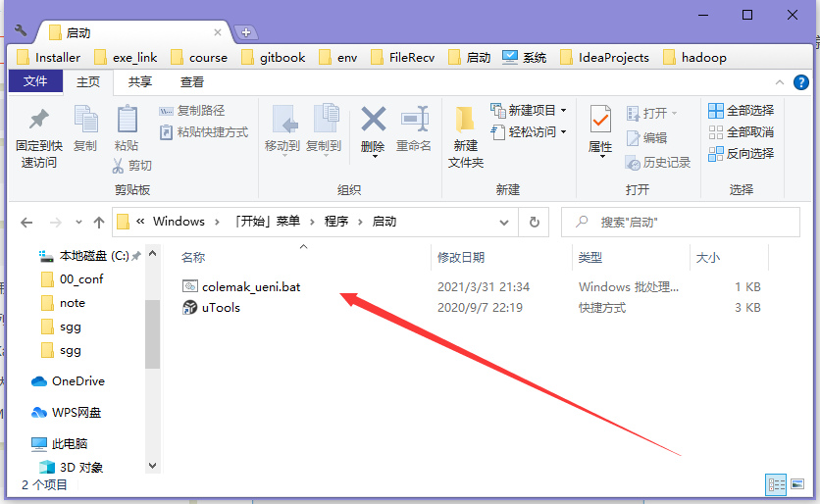
Task: Close the 启动 tab
Action: point(218,32)
